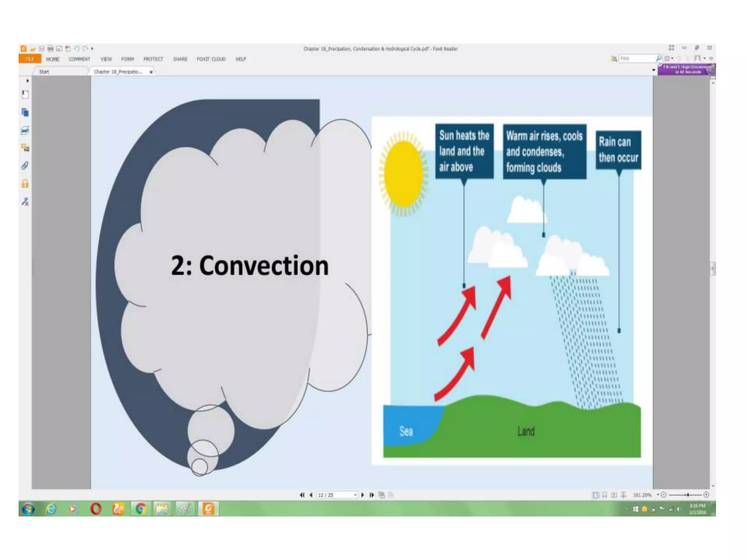747x560 pixels.
Task: Open the zoom percentage dropdown
Action: 658,495
